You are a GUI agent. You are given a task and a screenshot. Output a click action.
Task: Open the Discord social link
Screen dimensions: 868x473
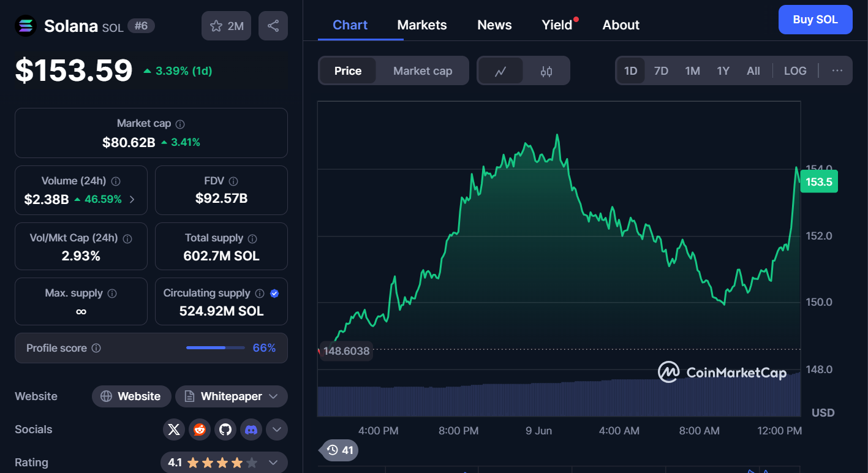coord(251,429)
